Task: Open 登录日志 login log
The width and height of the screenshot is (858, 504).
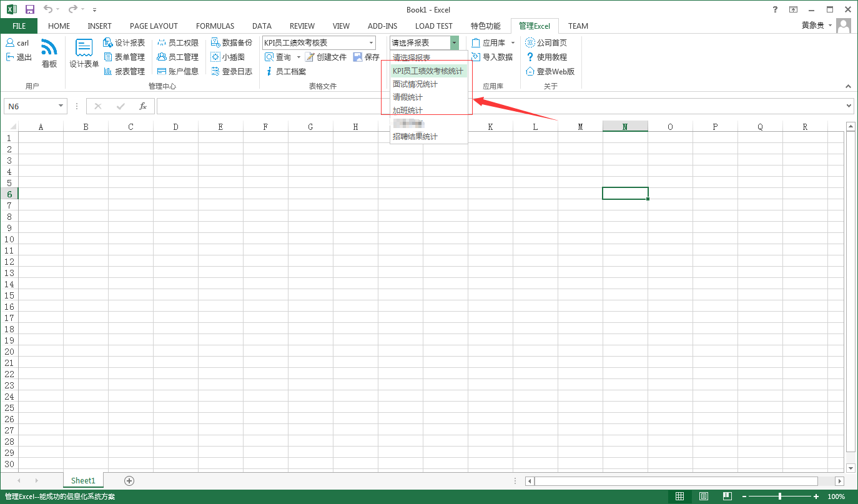Action: tap(231, 71)
